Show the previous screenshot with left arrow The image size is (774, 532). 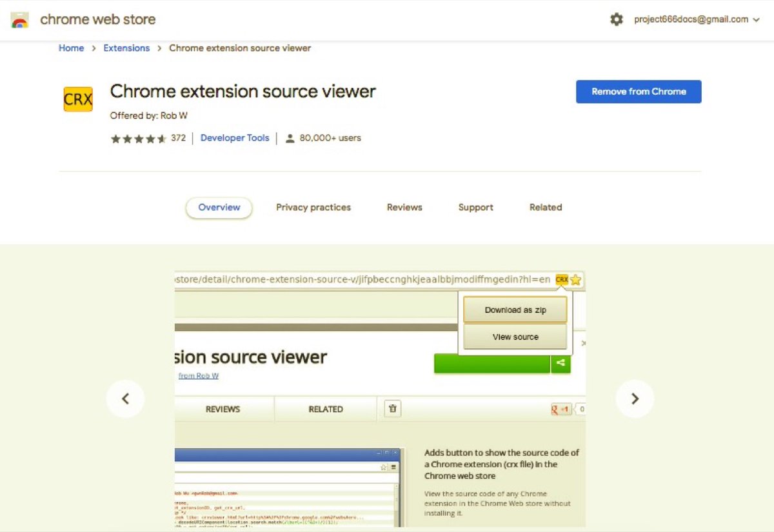[x=125, y=399]
